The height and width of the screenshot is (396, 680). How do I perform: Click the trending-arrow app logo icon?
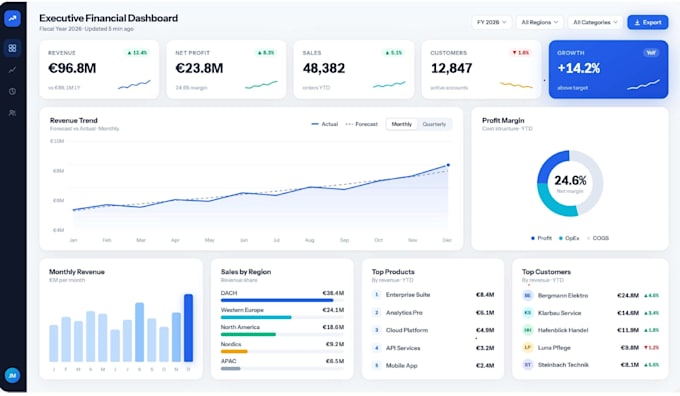click(x=12, y=19)
